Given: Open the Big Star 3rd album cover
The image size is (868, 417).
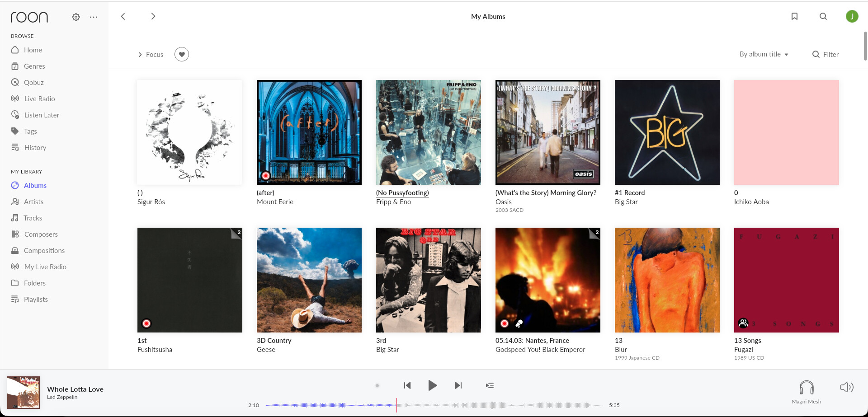Looking at the screenshot, I should coord(429,280).
